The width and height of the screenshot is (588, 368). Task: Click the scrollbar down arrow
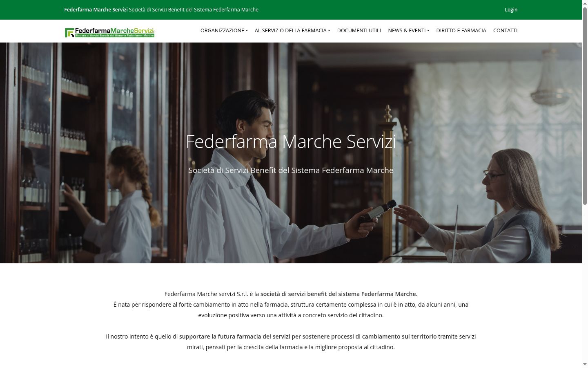coord(585,364)
